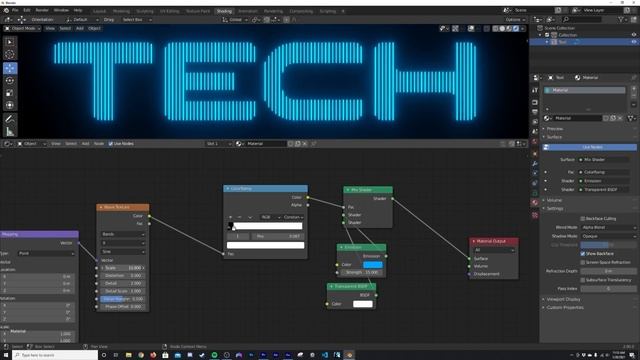Click Options button in viewport header

click(515, 20)
